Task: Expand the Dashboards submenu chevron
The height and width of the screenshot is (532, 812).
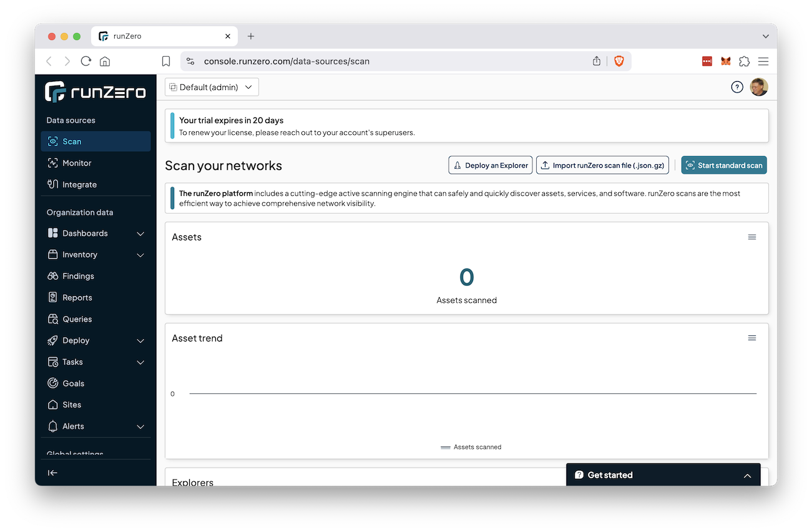Action: tap(140, 234)
